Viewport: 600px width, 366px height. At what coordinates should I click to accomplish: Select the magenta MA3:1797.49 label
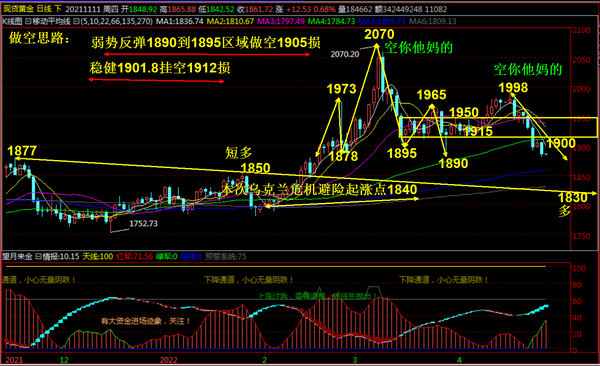pos(281,21)
